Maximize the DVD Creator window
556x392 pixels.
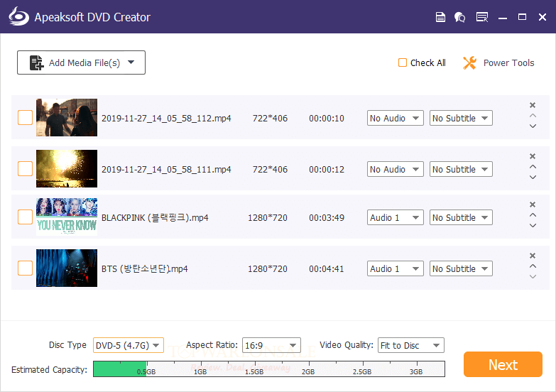(x=522, y=16)
